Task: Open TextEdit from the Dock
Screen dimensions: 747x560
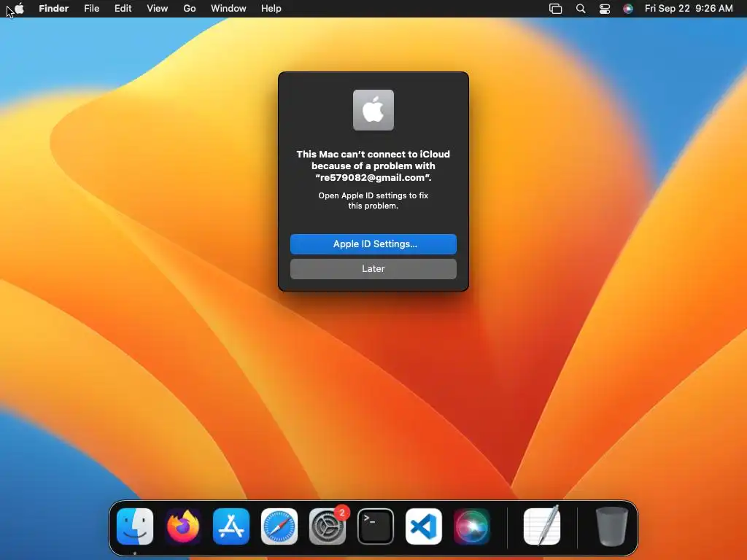Action: point(542,526)
